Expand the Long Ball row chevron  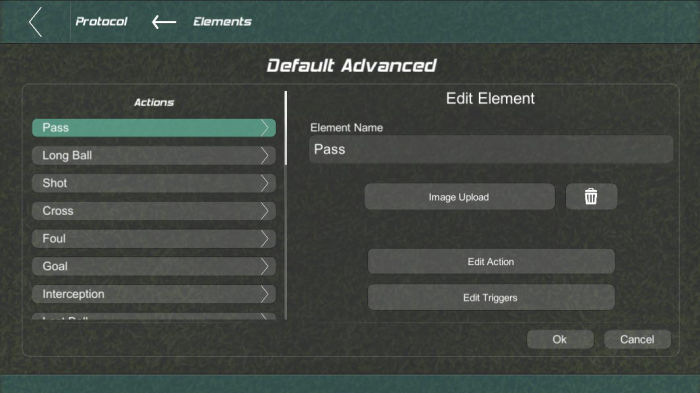[x=265, y=155]
